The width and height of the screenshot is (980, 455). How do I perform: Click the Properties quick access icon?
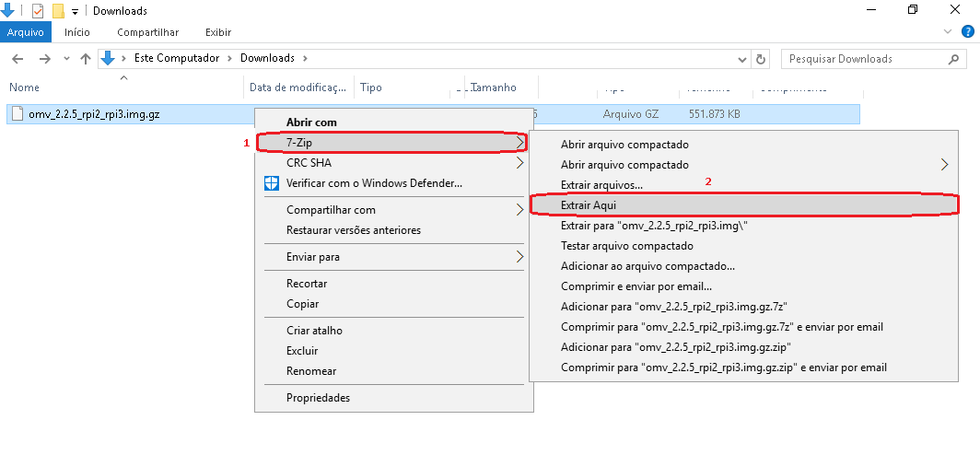click(38, 11)
